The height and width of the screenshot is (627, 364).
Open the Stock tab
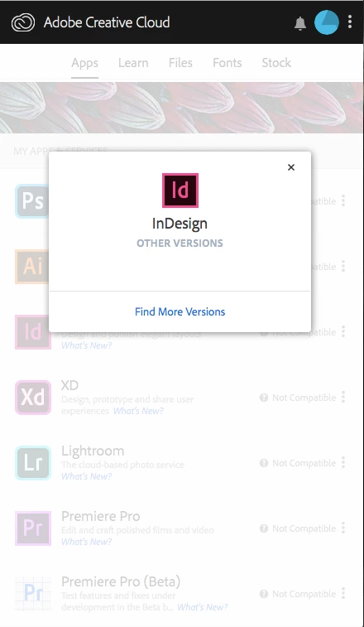276,63
